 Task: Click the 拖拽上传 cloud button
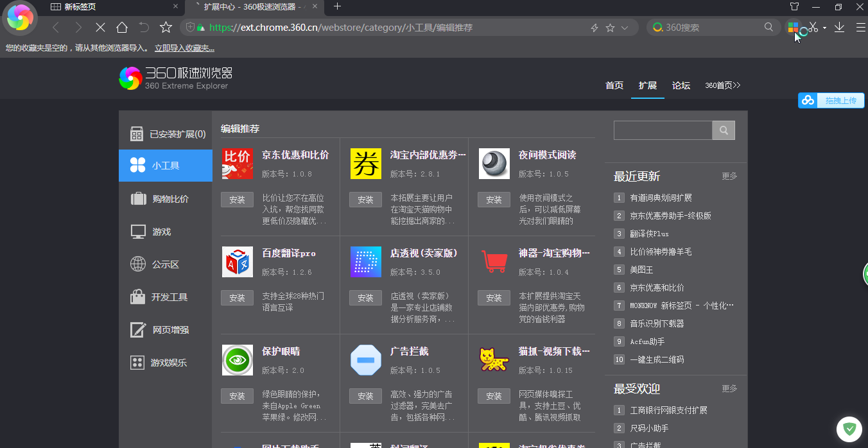coord(831,100)
